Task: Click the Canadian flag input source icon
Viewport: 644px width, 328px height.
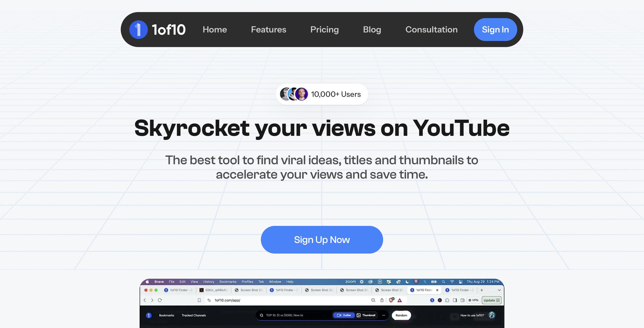Action: click(x=416, y=281)
